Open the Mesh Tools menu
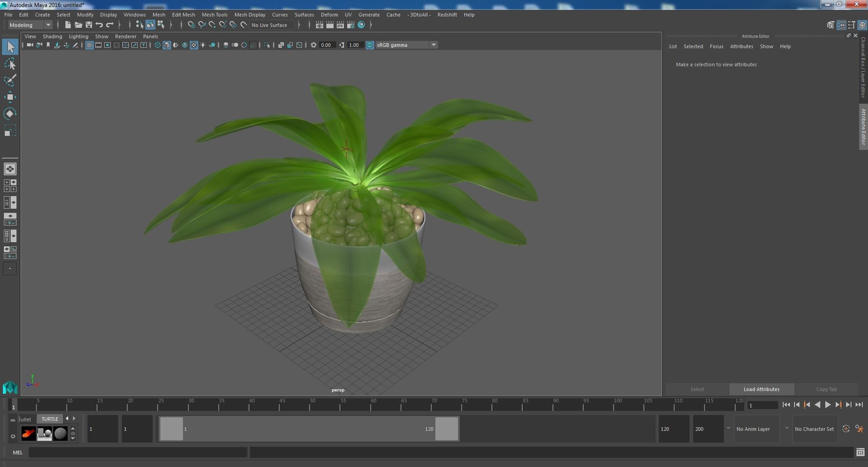The image size is (868, 467). point(214,14)
